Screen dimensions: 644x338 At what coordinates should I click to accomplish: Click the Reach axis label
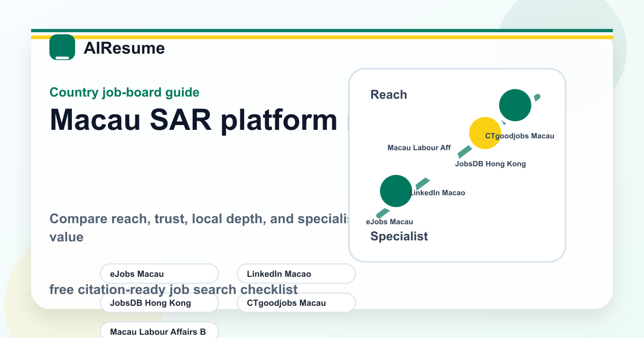pyautogui.click(x=389, y=95)
